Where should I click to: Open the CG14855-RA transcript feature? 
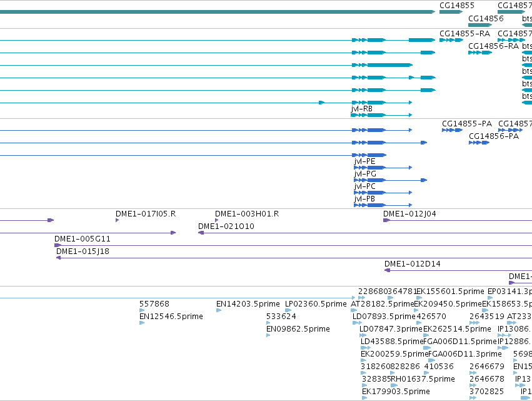pos(451,40)
